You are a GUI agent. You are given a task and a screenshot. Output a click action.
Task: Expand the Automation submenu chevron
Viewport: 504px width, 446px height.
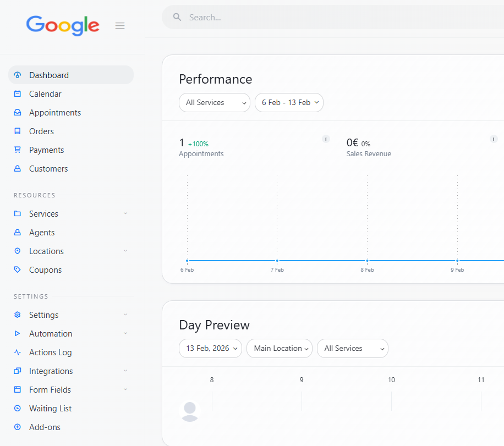(125, 333)
